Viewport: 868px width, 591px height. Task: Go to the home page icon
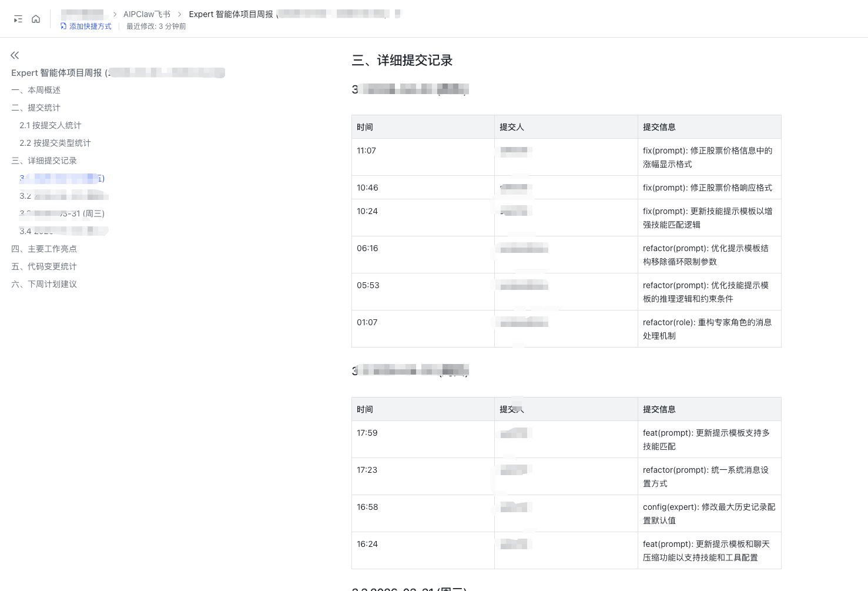tap(36, 19)
